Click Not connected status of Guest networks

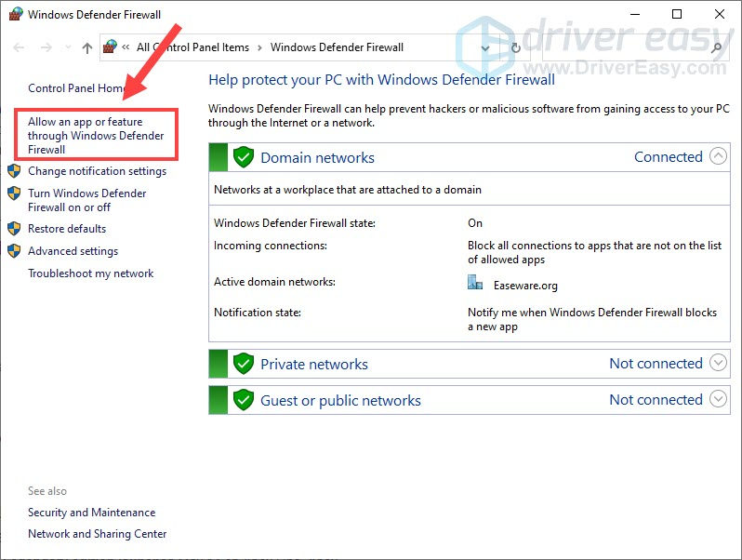656,399
